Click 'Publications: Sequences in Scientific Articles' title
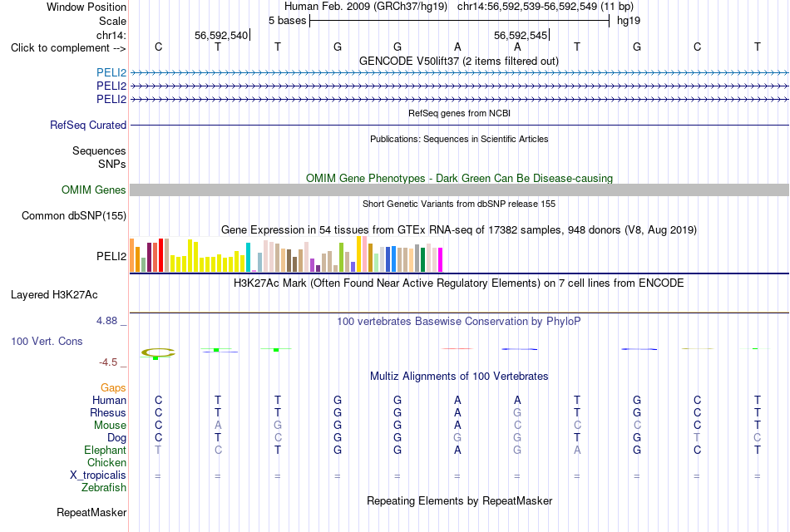 click(x=459, y=139)
